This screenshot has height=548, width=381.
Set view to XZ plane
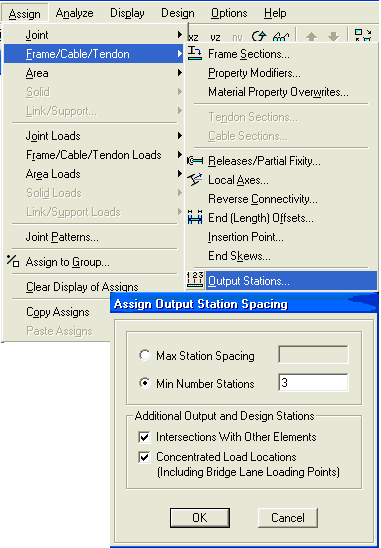[x=193, y=37]
